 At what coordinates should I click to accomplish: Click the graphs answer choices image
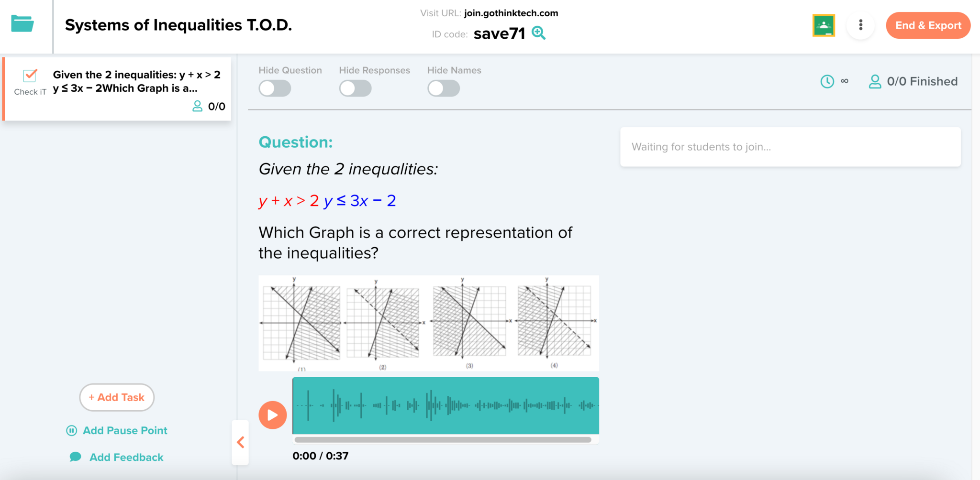tap(428, 323)
